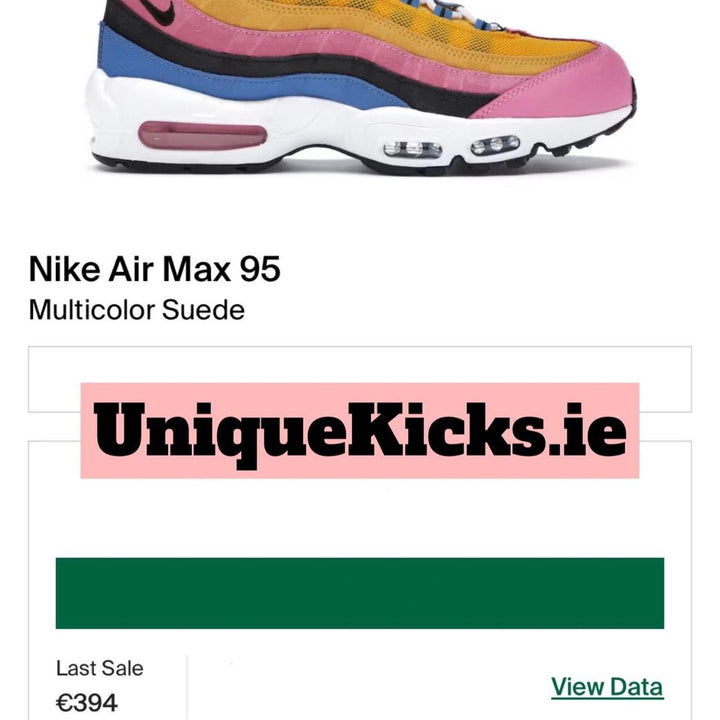720x720 pixels.
Task: Click the pink heel air bubble
Action: [x=202, y=135]
